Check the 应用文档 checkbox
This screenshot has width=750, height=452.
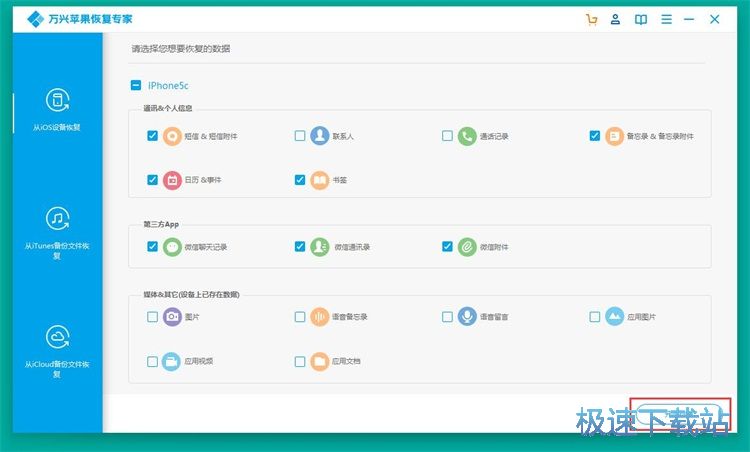point(300,361)
